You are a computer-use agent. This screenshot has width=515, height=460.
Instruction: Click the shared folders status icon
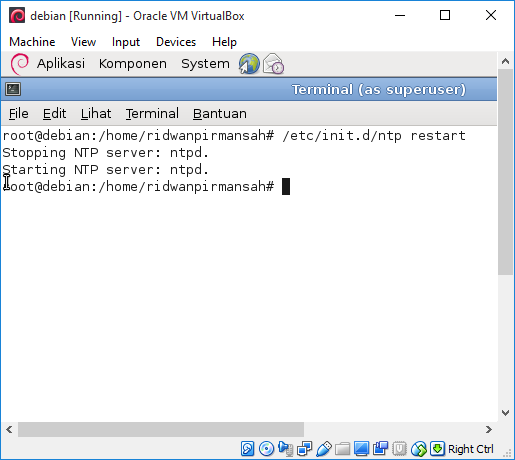tap(342, 449)
